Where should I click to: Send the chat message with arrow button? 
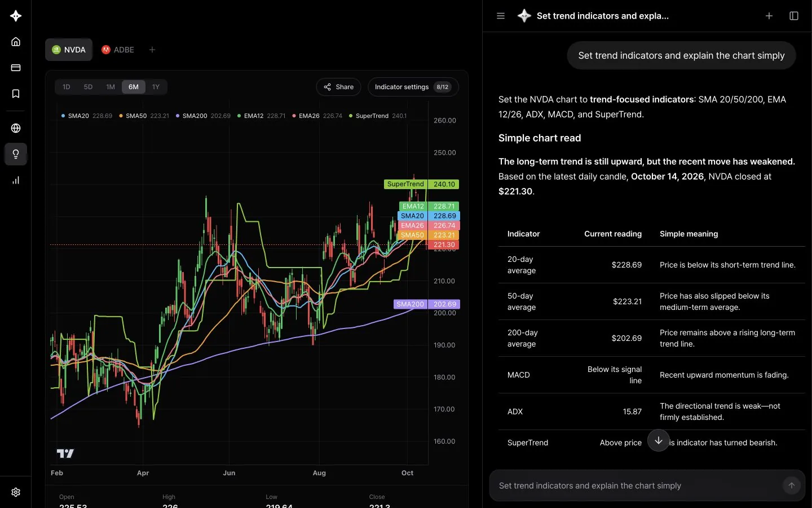click(792, 485)
